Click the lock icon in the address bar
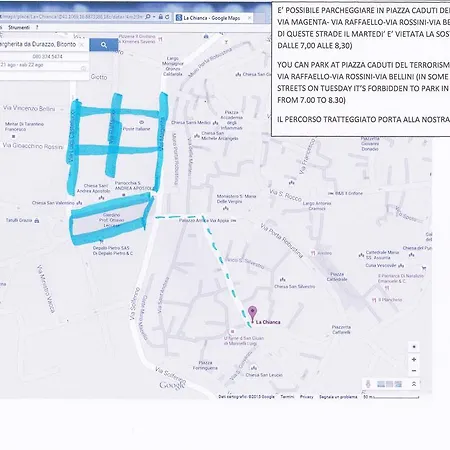This screenshot has width=450, height=450. (x=161, y=17)
